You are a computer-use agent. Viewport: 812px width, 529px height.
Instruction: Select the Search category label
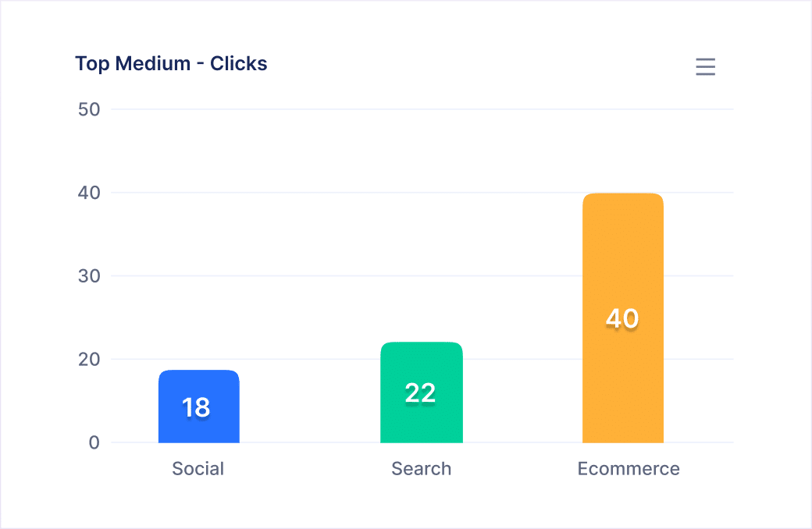pyautogui.click(x=421, y=468)
